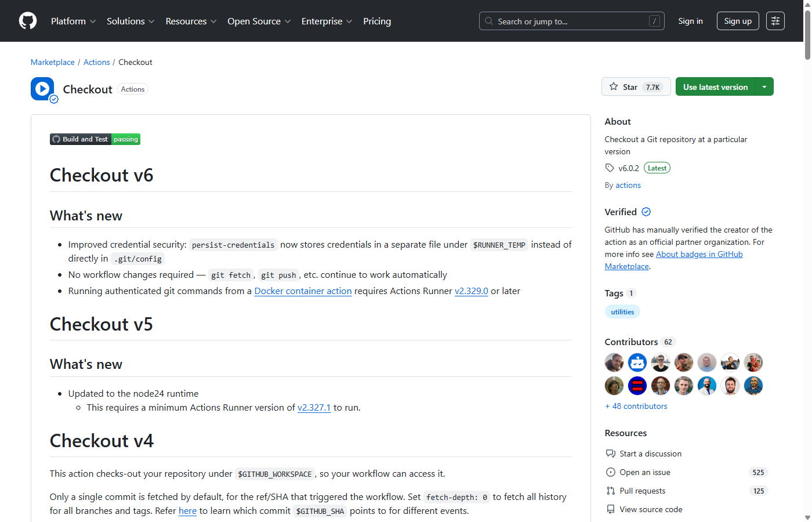Click Use latest version button

pyautogui.click(x=716, y=86)
